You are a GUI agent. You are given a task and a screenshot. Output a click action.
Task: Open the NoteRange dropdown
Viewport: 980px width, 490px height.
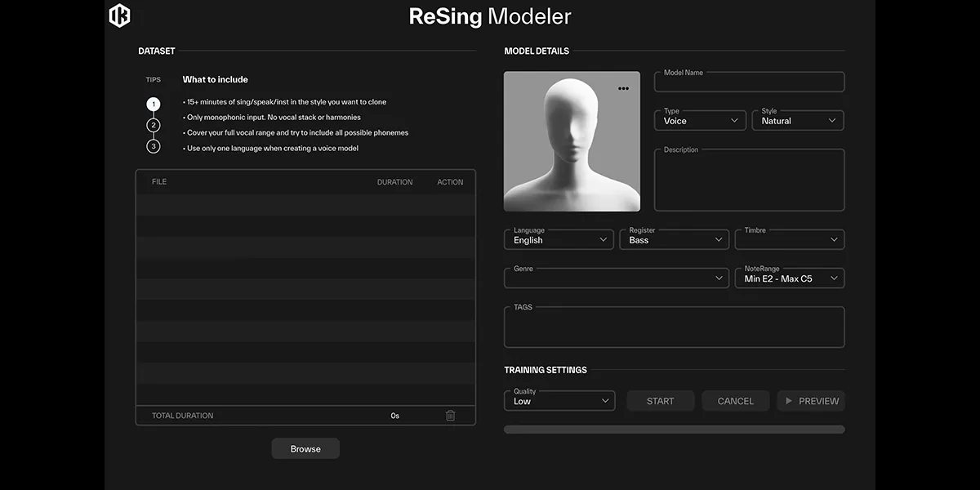click(789, 278)
